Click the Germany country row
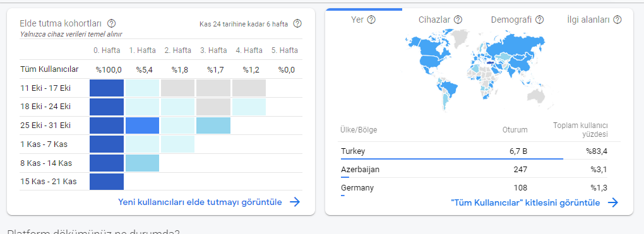Image resolution: width=644 pixels, height=234 pixels. [x=479, y=188]
